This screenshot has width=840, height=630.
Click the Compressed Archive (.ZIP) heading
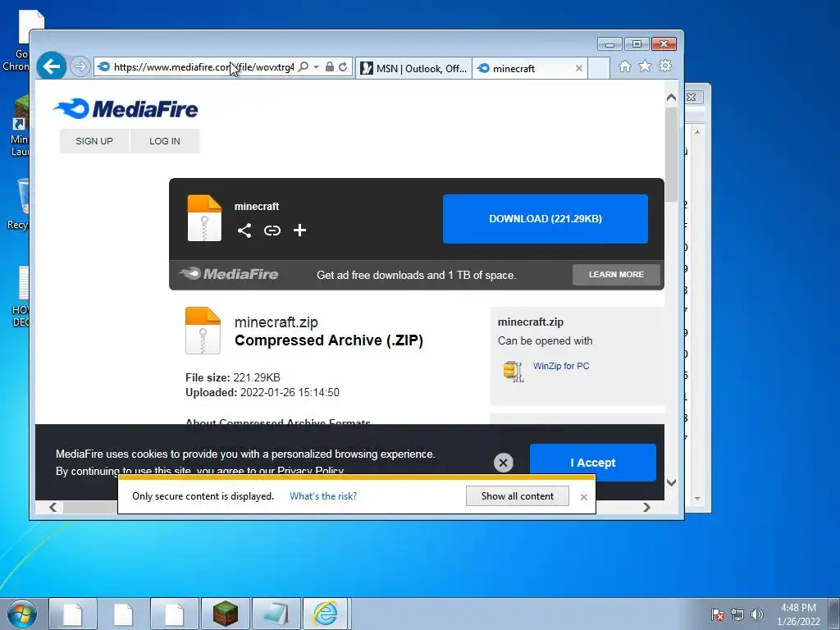click(329, 340)
